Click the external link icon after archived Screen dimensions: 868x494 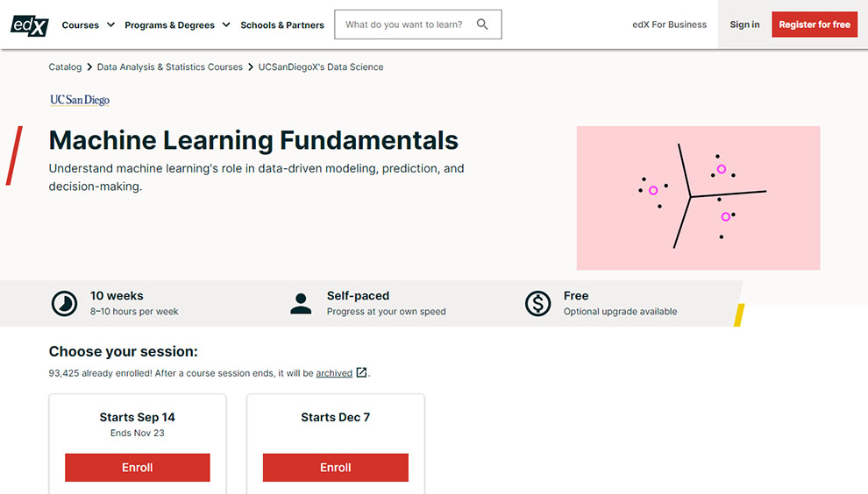361,372
